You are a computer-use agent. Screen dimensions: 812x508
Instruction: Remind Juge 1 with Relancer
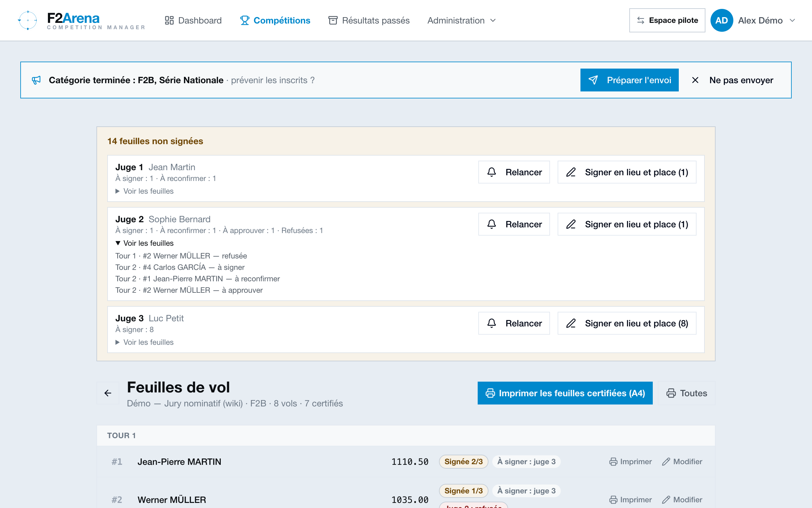(514, 172)
